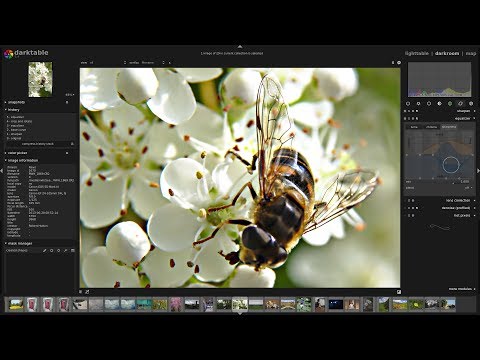The image size is (480, 360).
Task: Select the basic module group icon
Action: click(429, 104)
